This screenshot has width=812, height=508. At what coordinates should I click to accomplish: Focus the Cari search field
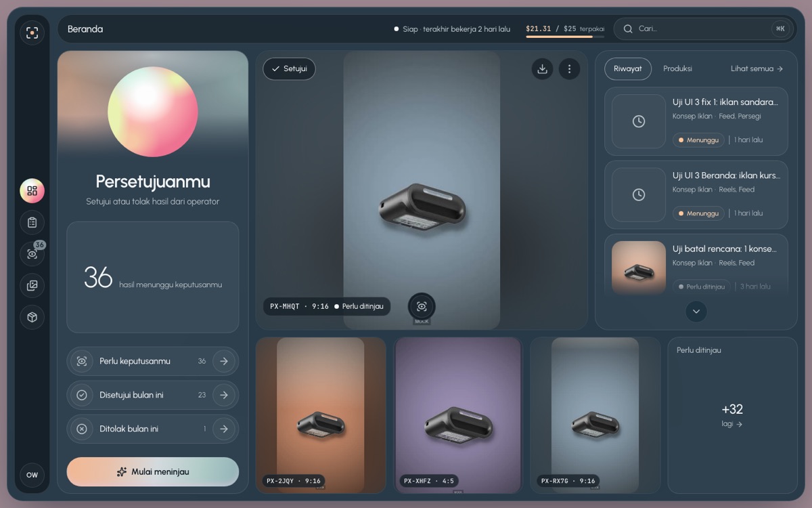click(x=704, y=29)
